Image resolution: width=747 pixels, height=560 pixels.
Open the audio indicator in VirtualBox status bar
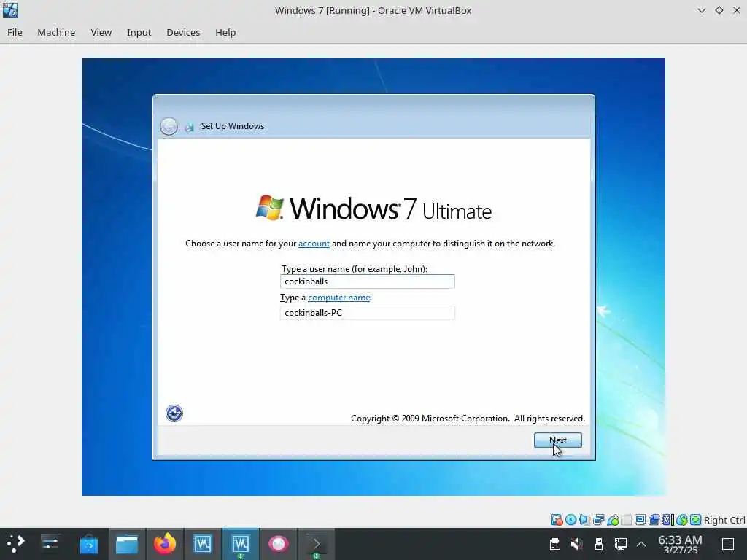click(x=584, y=519)
